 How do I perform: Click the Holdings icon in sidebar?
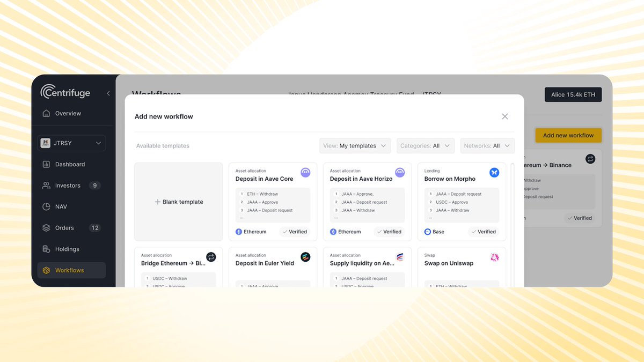46,249
